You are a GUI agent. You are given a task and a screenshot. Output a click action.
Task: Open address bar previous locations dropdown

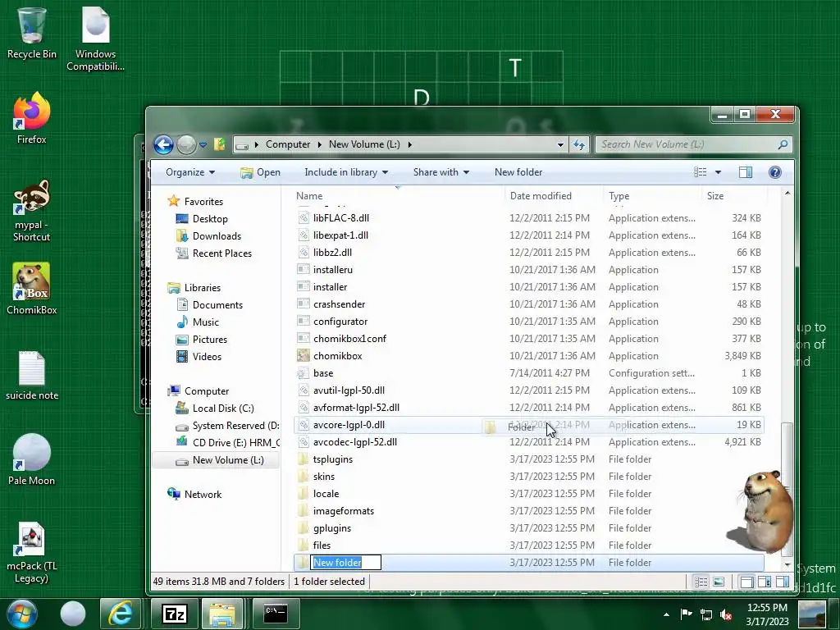point(560,144)
